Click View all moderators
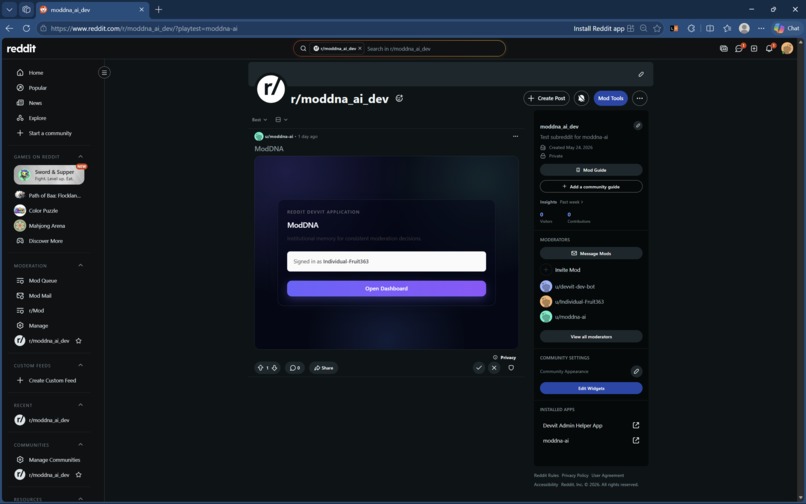Image resolution: width=806 pixels, height=504 pixels. coord(591,336)
